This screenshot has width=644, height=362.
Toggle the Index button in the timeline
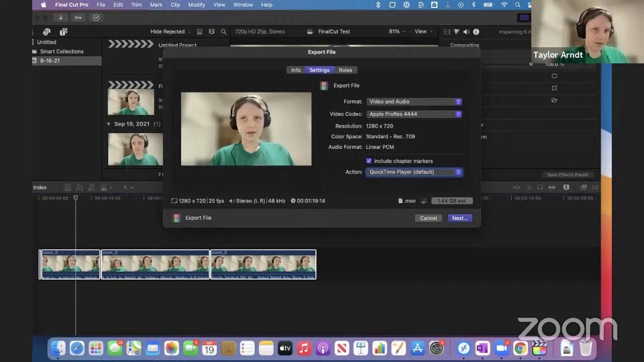coord(40,188)
